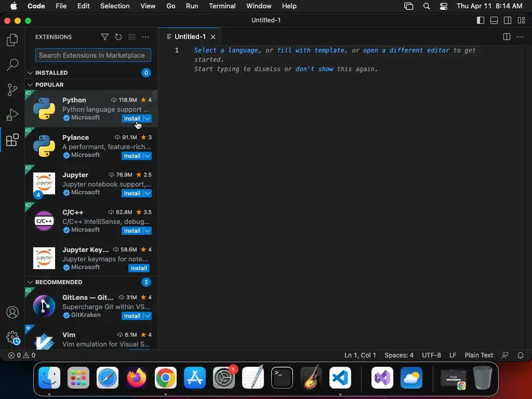Click 'Select a language' link
Image resolution: width=532 pixels, height=399 pixels.
225,50
